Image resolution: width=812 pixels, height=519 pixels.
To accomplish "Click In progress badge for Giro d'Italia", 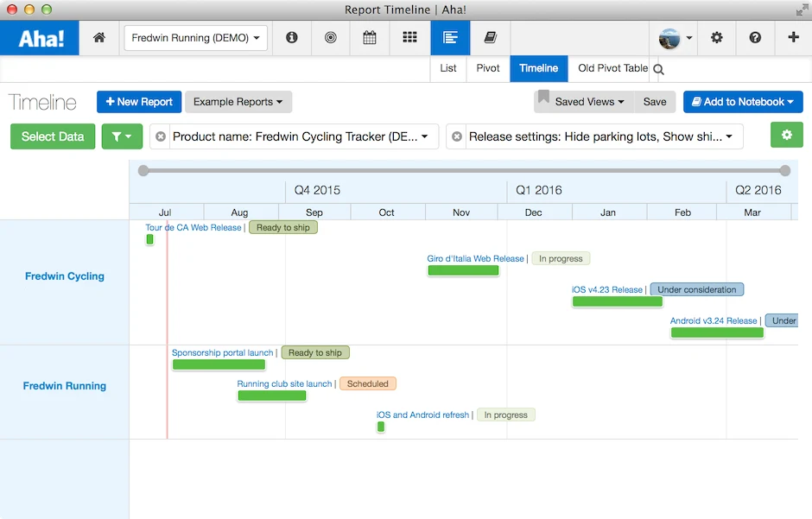I will pyautogui.click(x=561, y=259).
